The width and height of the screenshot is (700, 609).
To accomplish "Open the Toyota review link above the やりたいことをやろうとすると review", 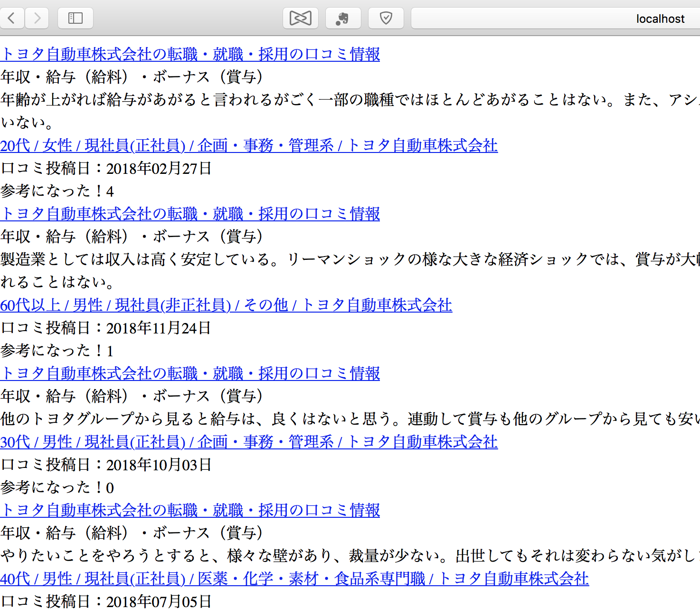I will coord(190,510).
